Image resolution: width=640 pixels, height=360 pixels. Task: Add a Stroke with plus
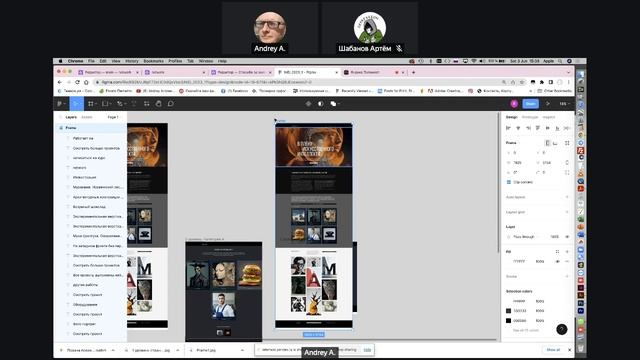tap(567, 276)
